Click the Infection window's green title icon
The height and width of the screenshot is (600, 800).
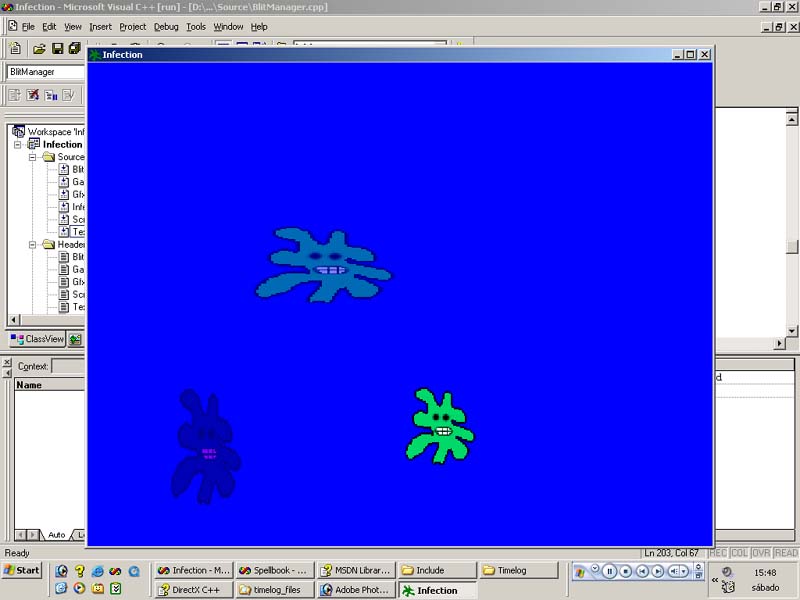pos(95,55)
